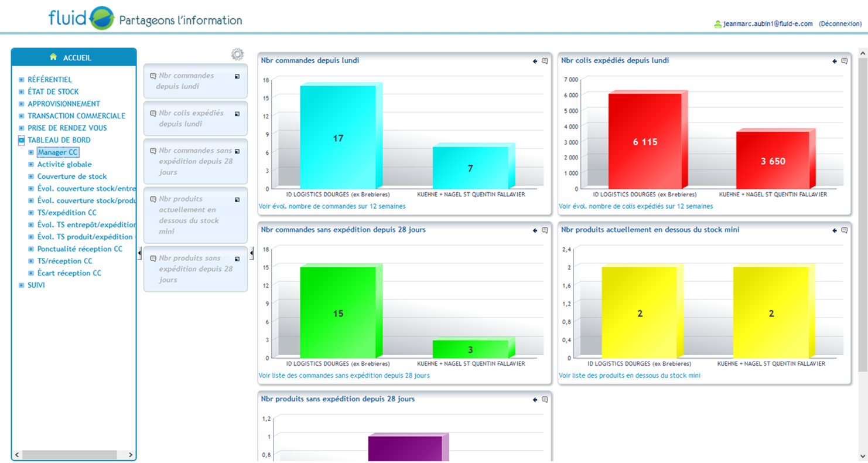Click the home icon beside ACCUEIL
This screenshot has width=868, height=463.
tap(53, 57)
